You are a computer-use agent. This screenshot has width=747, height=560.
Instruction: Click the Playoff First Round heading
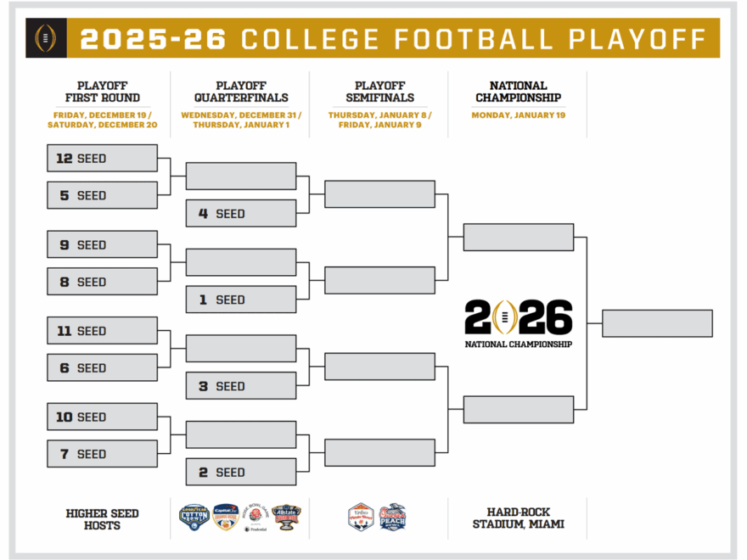click(103, 92)
